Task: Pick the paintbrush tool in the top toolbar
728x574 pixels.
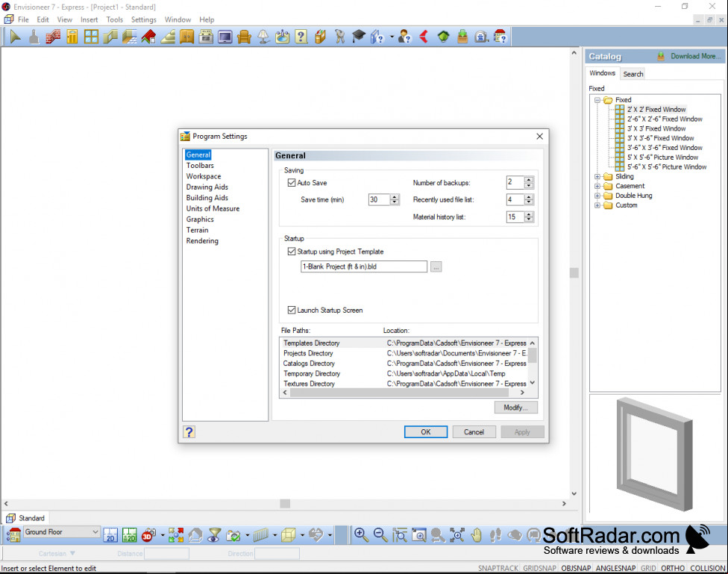Action: (x=34, y=37)
